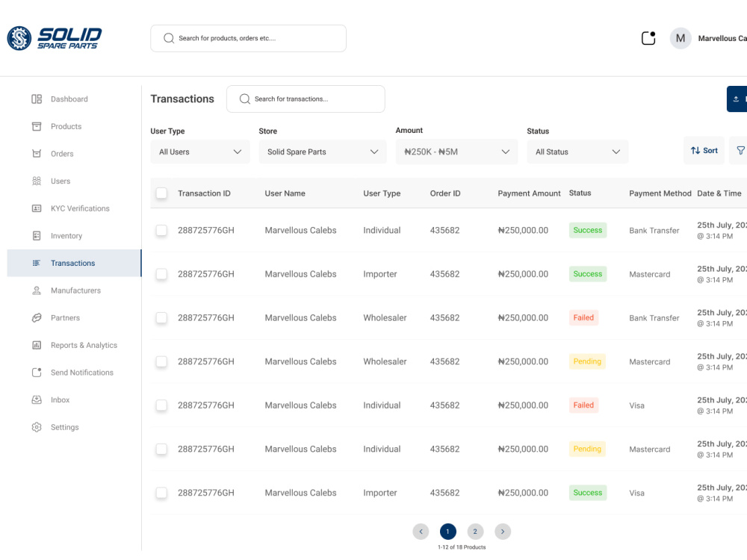
Task: Open the notifications icon in header
Action: click(x=648, y=38)
